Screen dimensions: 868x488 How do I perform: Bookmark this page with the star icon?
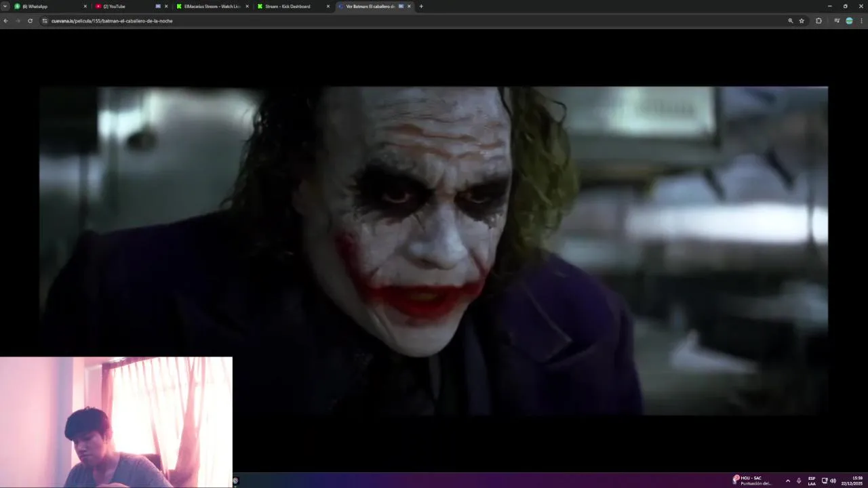(802, 21)
